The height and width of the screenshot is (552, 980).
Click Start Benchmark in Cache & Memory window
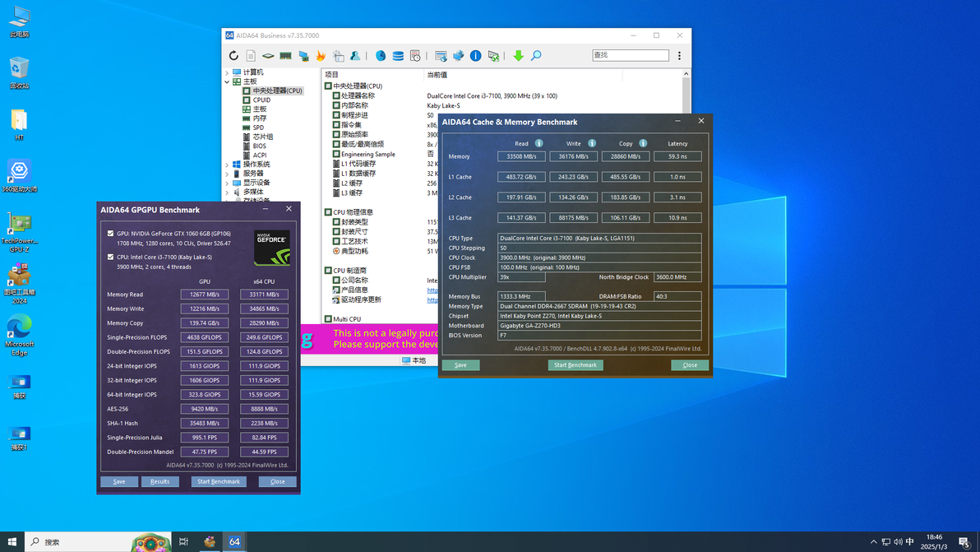tap(575, 365)
